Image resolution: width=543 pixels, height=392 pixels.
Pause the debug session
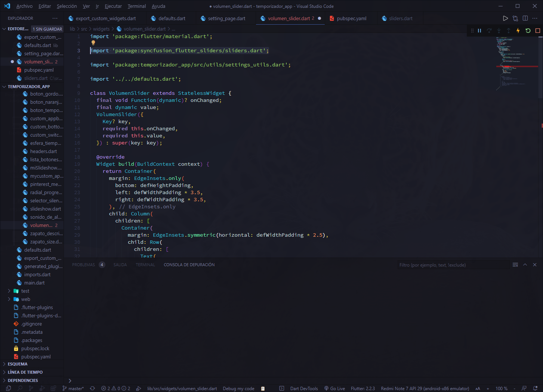[479, 31]
